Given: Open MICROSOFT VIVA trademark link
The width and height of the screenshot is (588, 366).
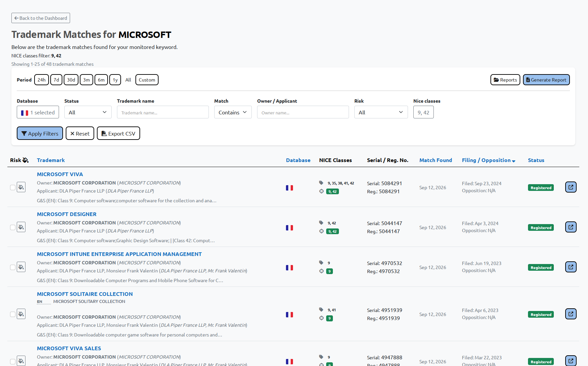Looking at the screenshot, I should (x=60, y=174).
